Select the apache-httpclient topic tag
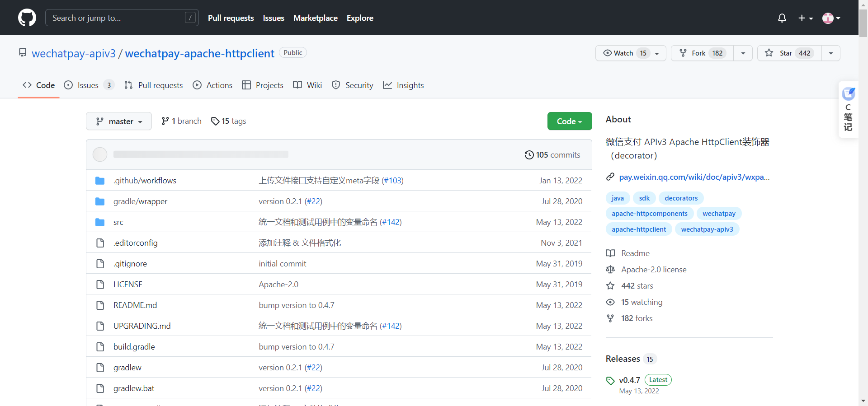 pos(639,229)
